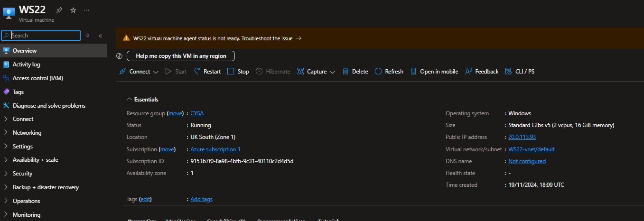Select the Running status text
The image size is (644, 221).
click(x=201, y=125)
